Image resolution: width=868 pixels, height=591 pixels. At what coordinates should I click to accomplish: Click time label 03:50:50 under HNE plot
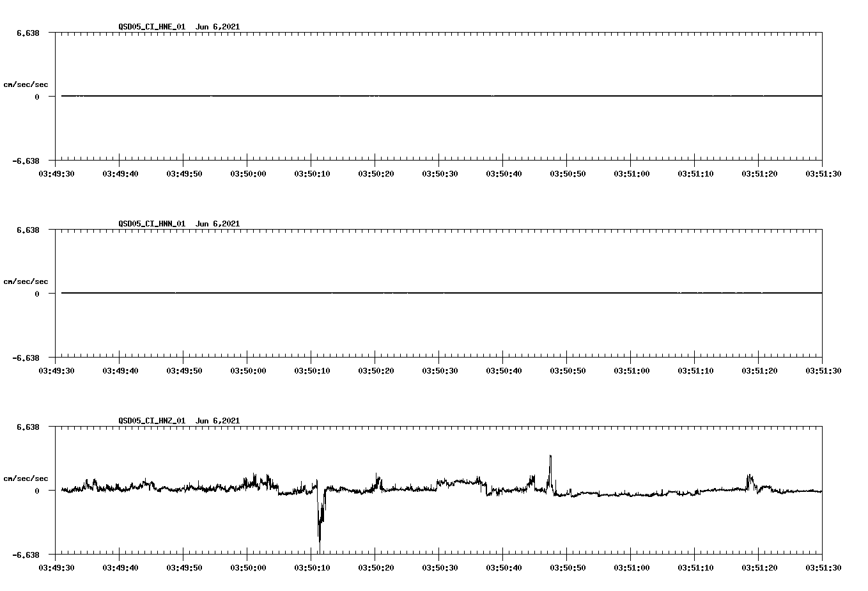568,174
